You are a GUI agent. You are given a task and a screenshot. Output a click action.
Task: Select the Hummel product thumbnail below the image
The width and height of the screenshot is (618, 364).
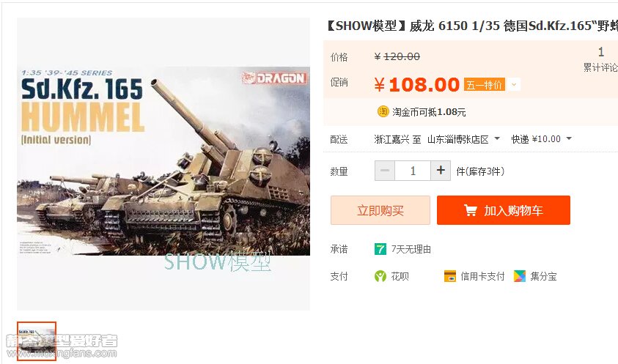tap(37, 341)
